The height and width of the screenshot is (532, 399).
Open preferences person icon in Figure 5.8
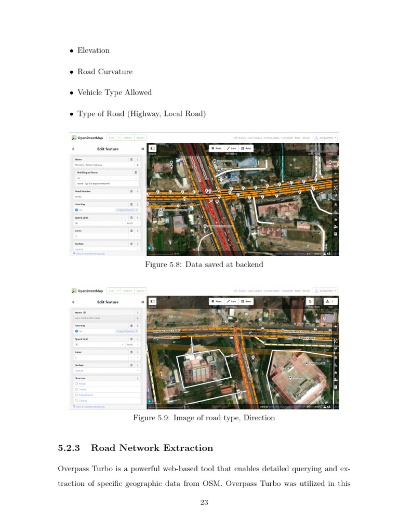coord(336,227)
